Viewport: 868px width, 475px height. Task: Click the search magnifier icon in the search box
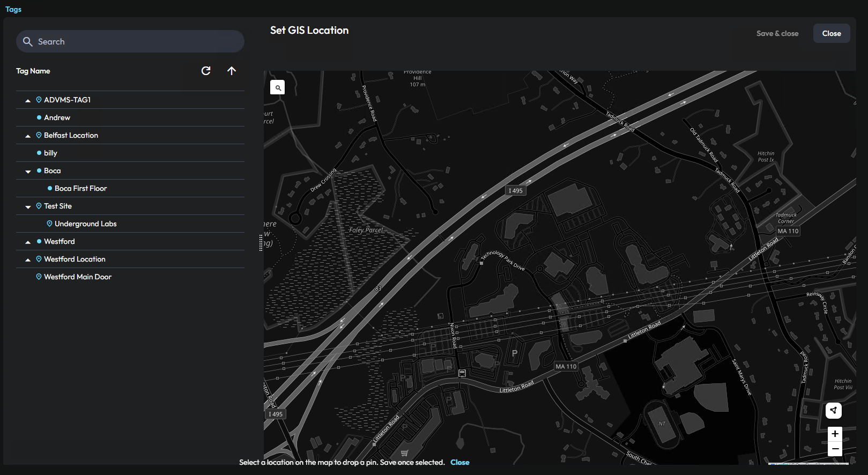[28, 41]
